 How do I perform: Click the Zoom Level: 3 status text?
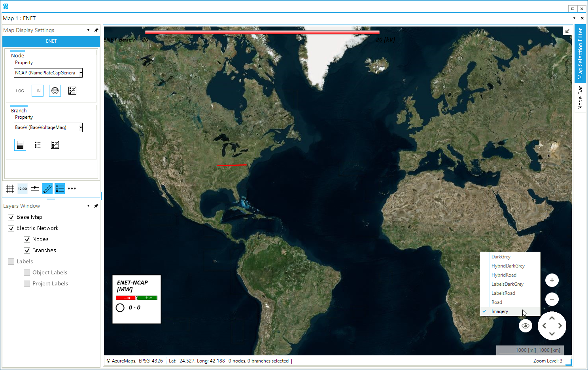pyautogui.click(x=548, y=361)
